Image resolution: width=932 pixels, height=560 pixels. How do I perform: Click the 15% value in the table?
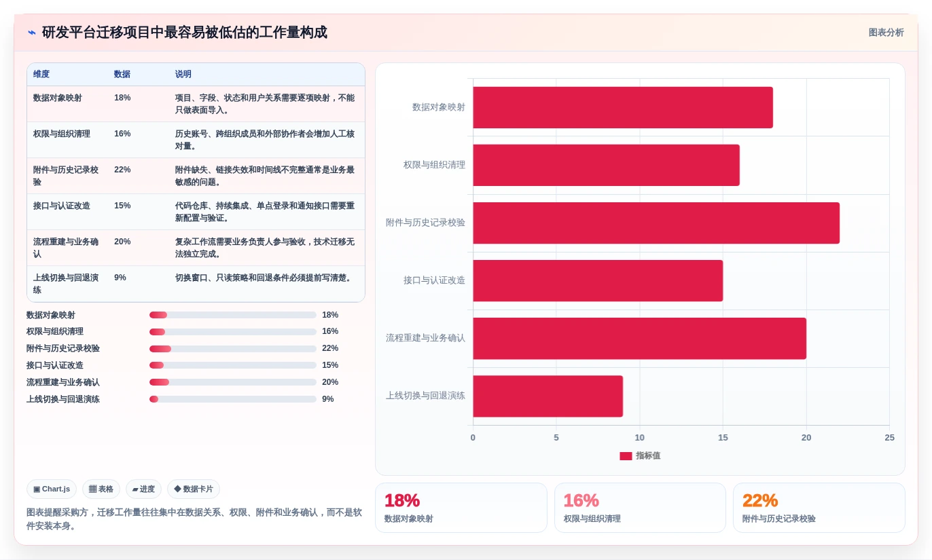[x=122, y=206]
